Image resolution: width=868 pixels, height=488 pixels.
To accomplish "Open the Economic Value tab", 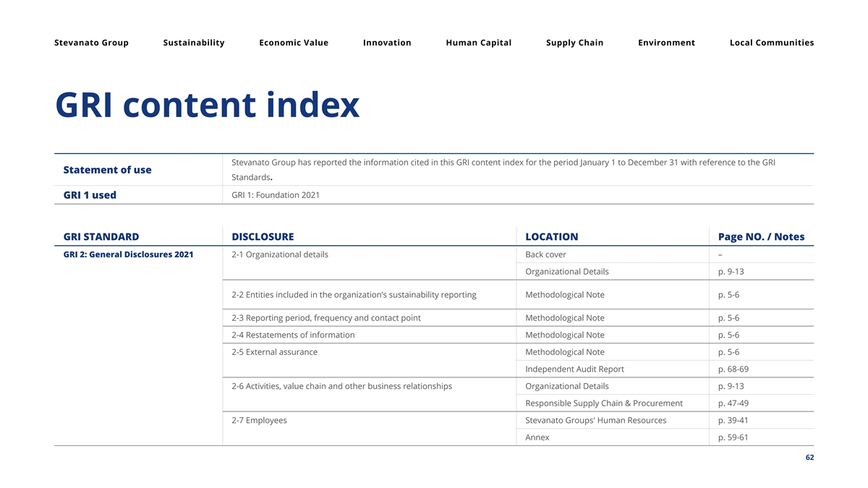I will pyautogui.click(x=294, y=43).
